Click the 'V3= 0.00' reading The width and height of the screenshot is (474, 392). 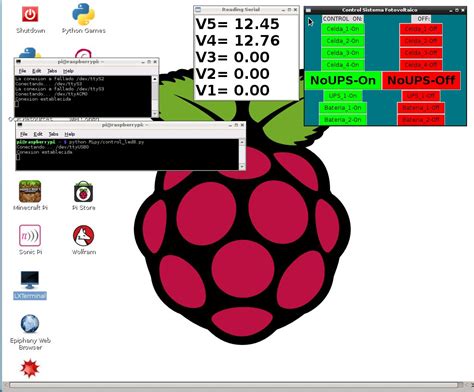(x=232, y=57)
